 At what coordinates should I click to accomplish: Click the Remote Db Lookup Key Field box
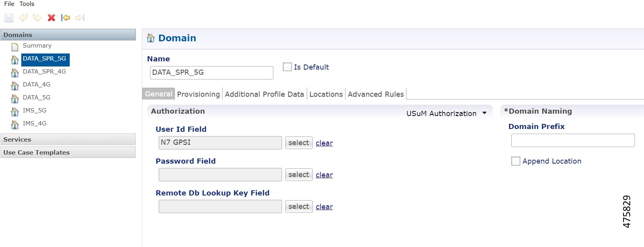point(220,206)
